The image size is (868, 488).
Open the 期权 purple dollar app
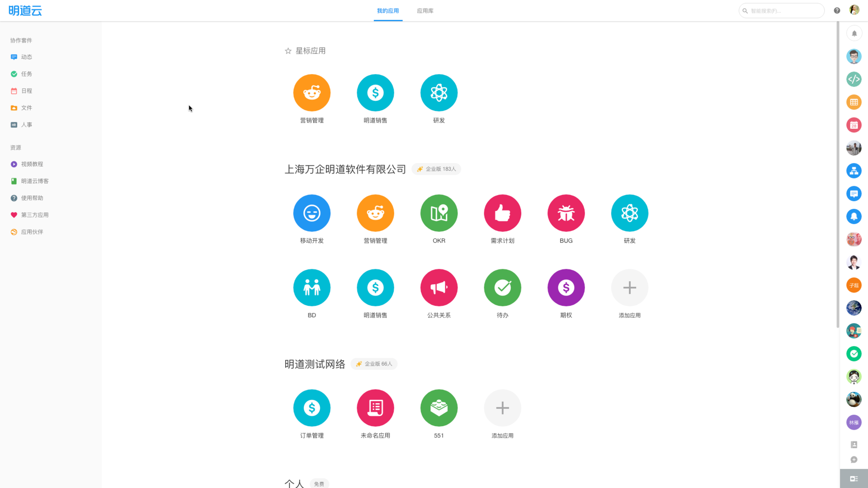click(566, 287)
